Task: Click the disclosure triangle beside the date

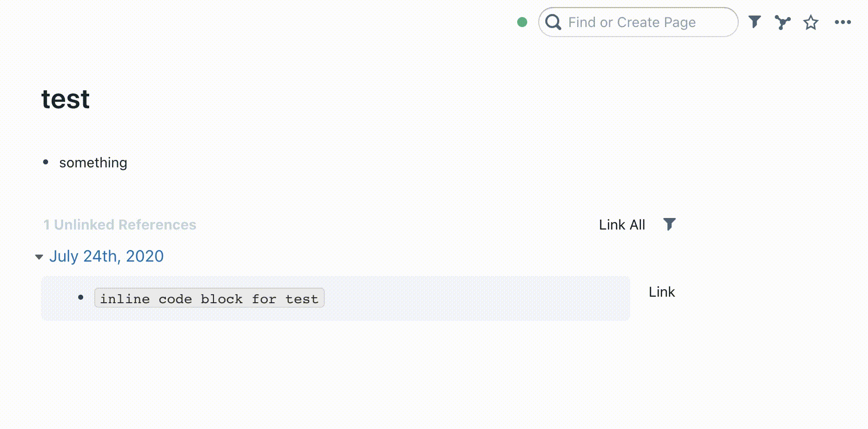Action: 39,257
